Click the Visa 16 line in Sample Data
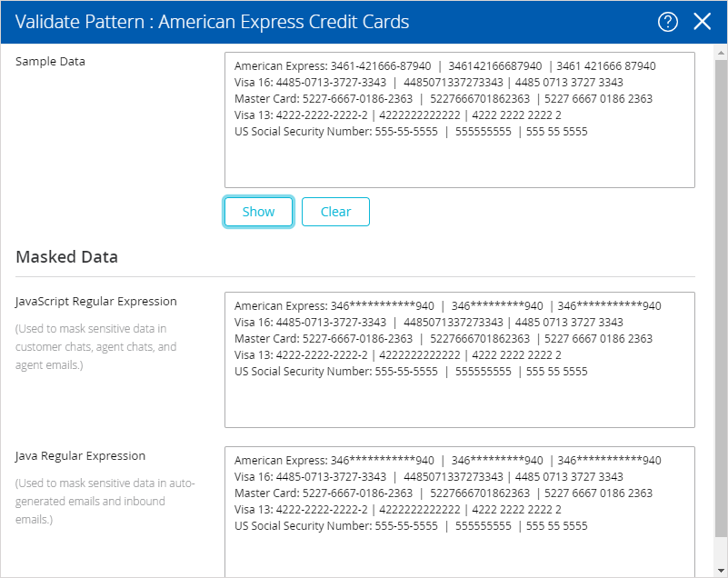728x578 pixels. pos(429,82)
